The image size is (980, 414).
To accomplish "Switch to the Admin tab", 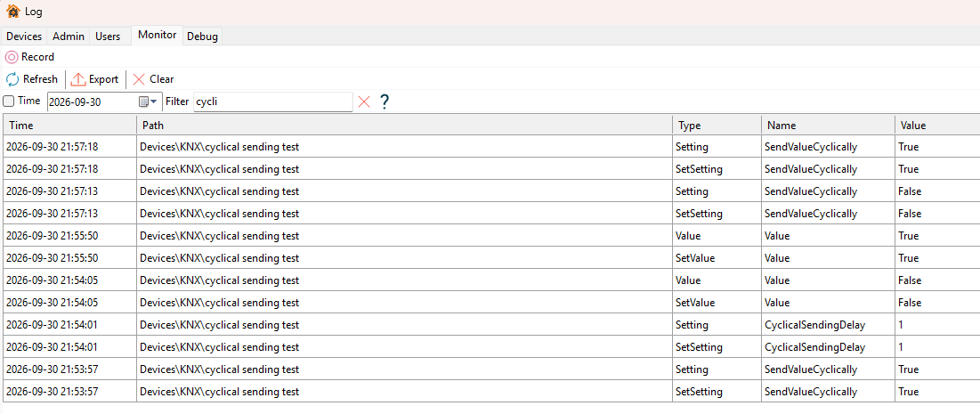I will (x=69, y=37).
